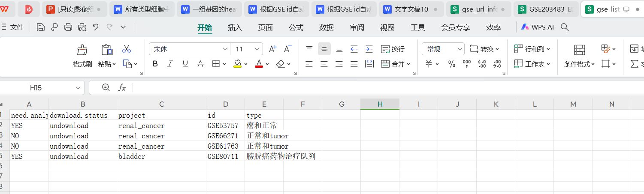The height and width of the screenshot is (194, 644).
Task: Toggle middle vertical alignment
Action: 324,49
